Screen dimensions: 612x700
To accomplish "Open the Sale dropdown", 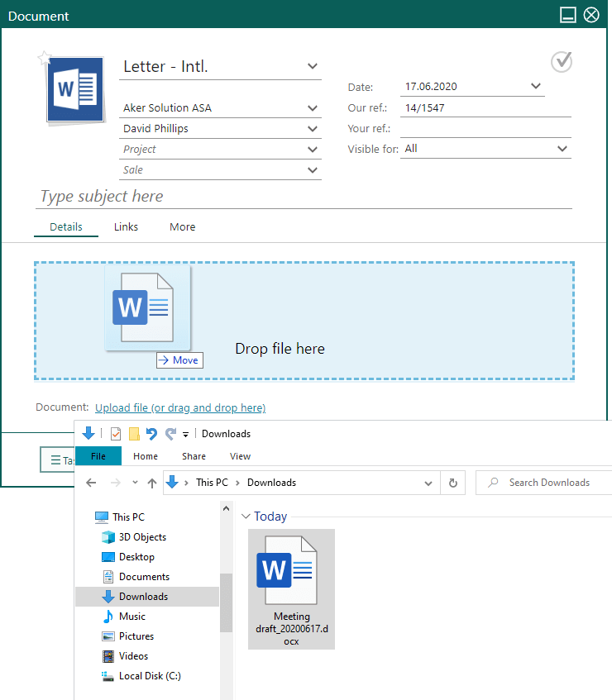I will point(313,170).
